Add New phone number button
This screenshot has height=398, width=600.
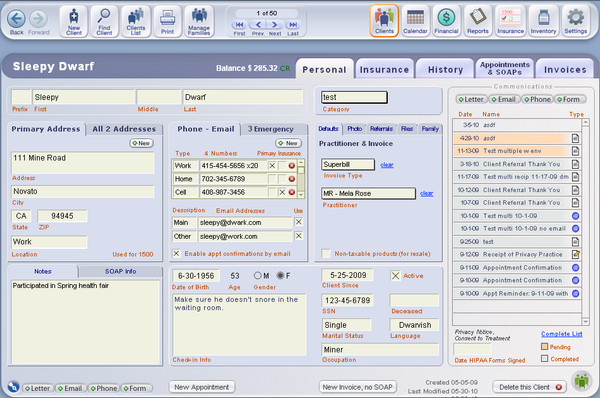288,143
